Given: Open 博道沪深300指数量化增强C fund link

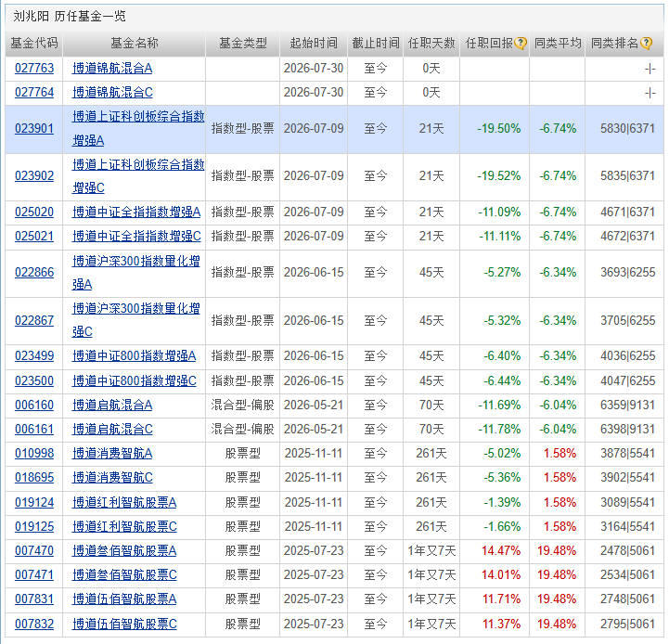Looking at the screenshot, I should (x=136, y=320).
